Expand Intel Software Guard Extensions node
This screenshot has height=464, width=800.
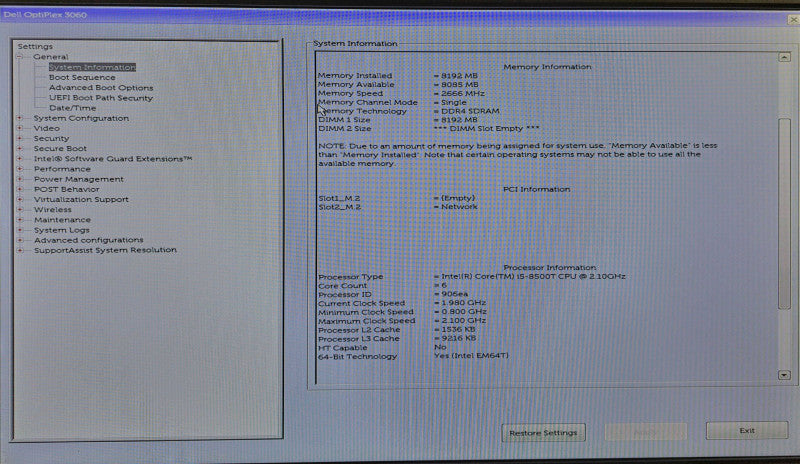19,159
